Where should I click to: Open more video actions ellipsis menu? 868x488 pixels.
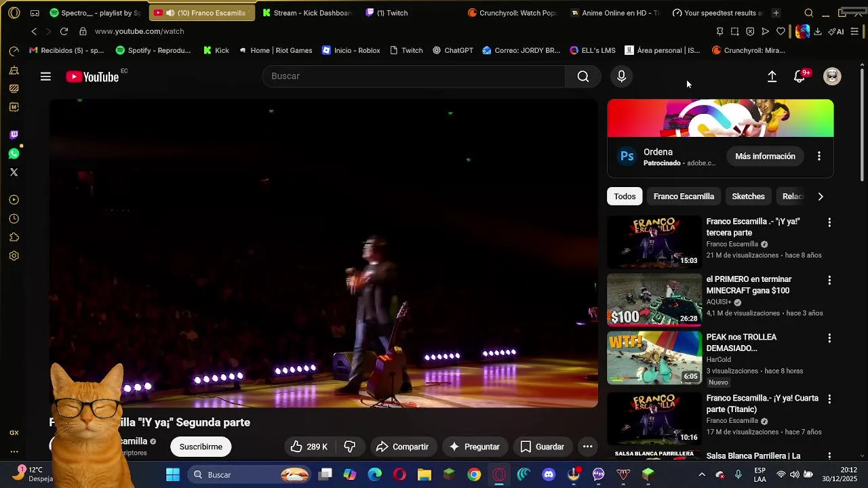(x=588, y=447)
